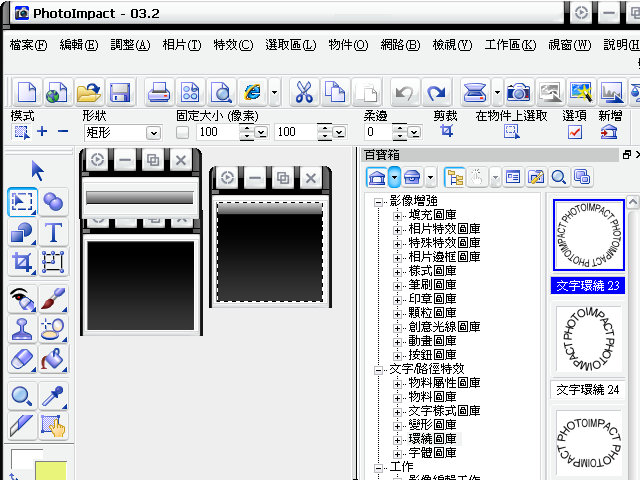The width and height of the screenshot is (640, 480).
Task: Toggle the 在物件上選取 icon
Action: click(x=511, y=131)
